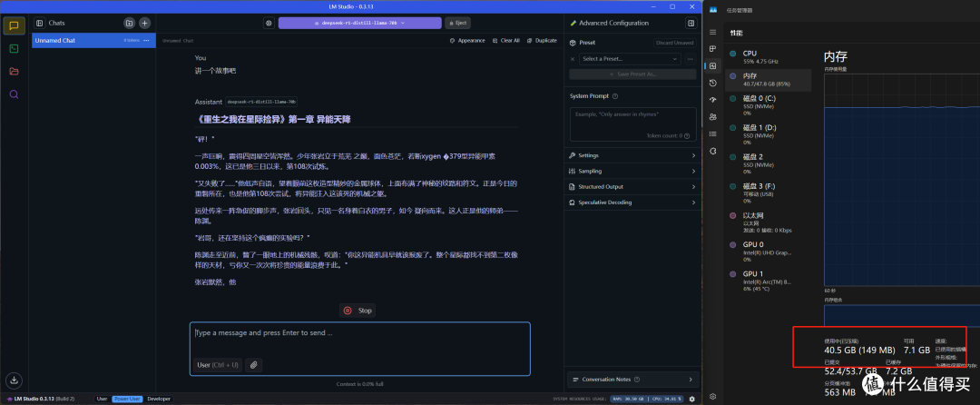The image size is (980, 405).
Task: Duplicate the current chat
Action: (542, 41)
